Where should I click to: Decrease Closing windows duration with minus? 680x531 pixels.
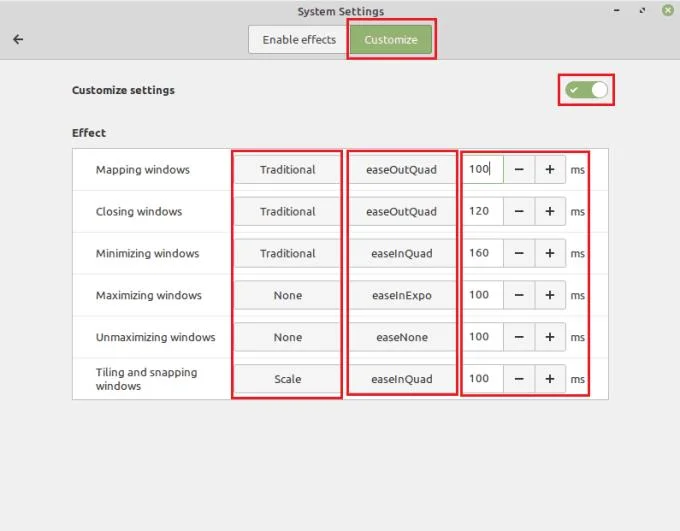click(x=519, y=211)
